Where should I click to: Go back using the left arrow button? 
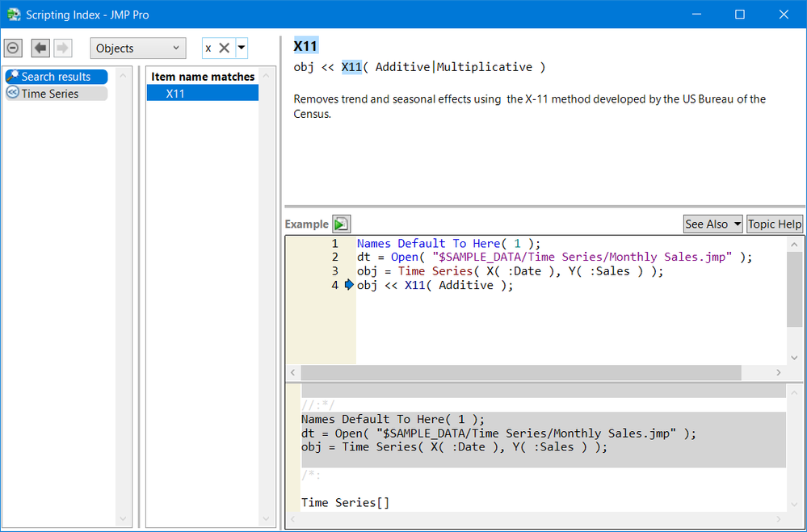click(40, 48)
